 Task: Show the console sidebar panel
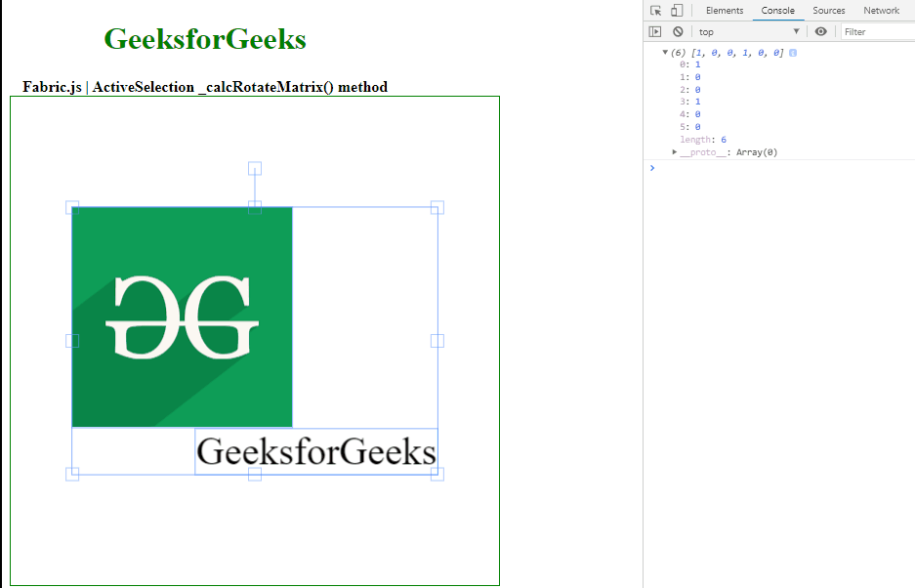(653, 31)
